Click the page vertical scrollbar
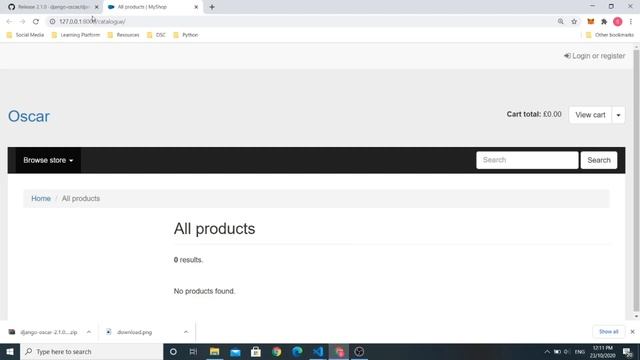The height and width of the screenshot is (360, 640). (636, 180)
